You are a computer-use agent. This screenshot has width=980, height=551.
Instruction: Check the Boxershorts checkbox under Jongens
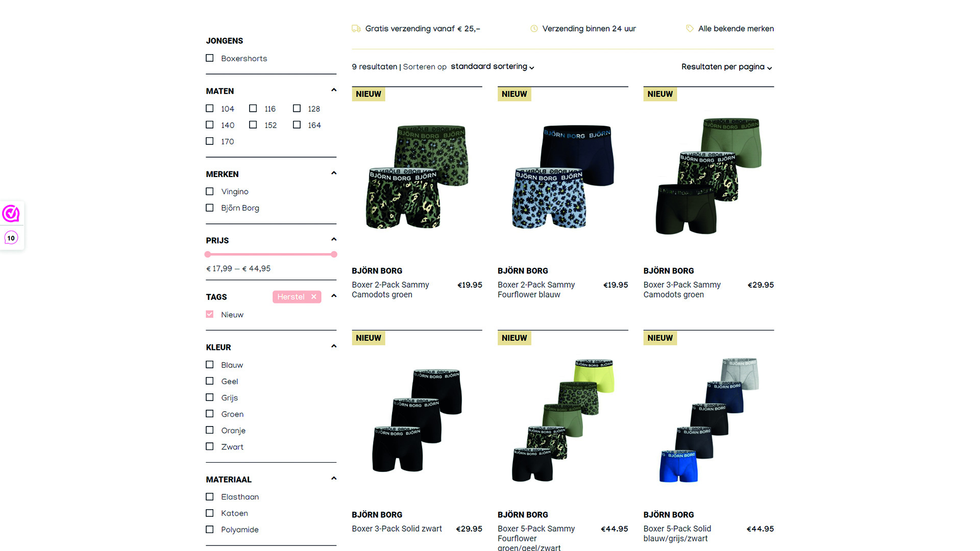pos(209,58)
